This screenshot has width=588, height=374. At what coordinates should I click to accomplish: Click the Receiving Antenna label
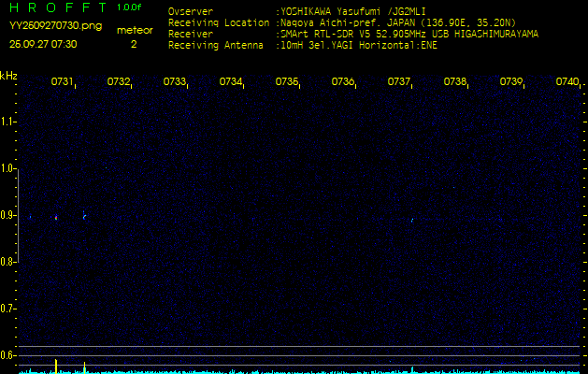coord(216,46)
